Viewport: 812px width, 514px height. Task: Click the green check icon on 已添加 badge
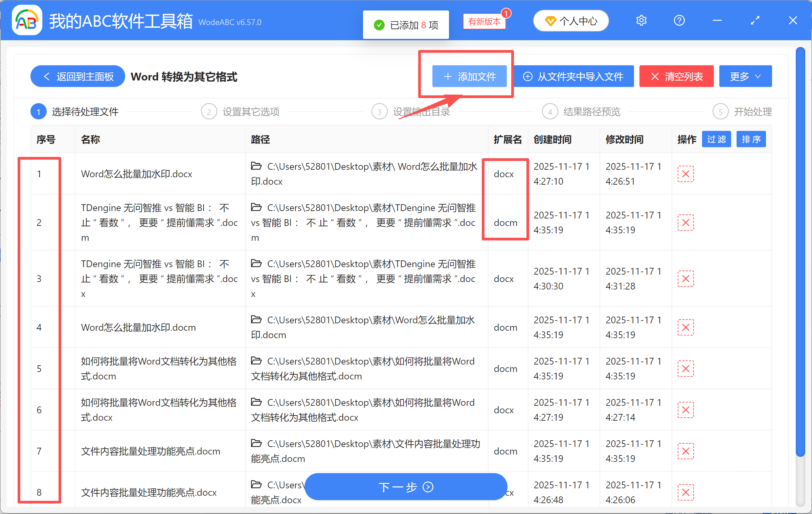point(379,25)
